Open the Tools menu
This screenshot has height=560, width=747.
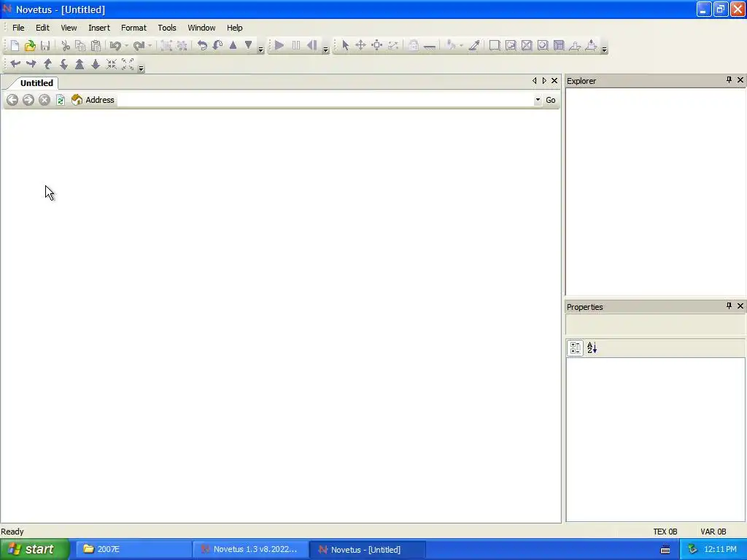click(167, 28)
